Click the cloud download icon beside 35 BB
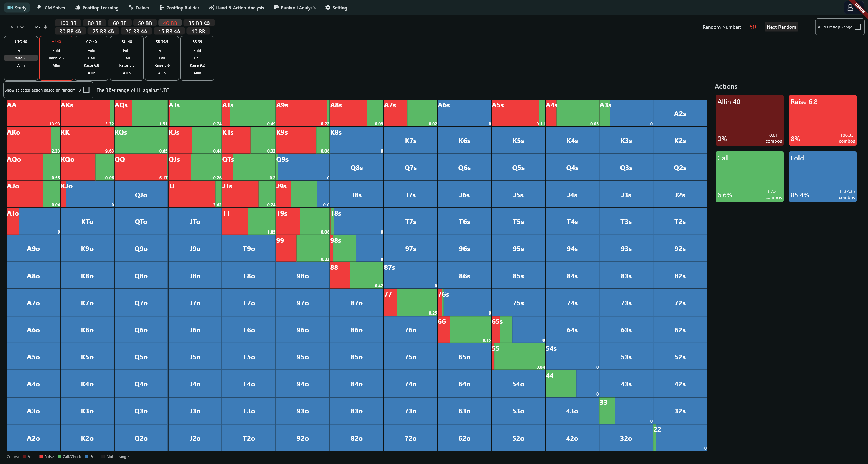This screenshot has height=464, width=868. [x=207, y=23]
